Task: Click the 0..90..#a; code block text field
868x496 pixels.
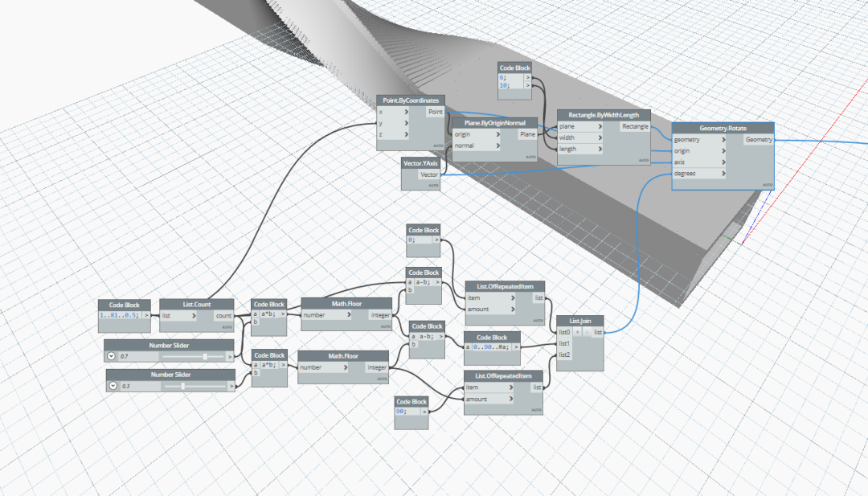Action: 491,347
